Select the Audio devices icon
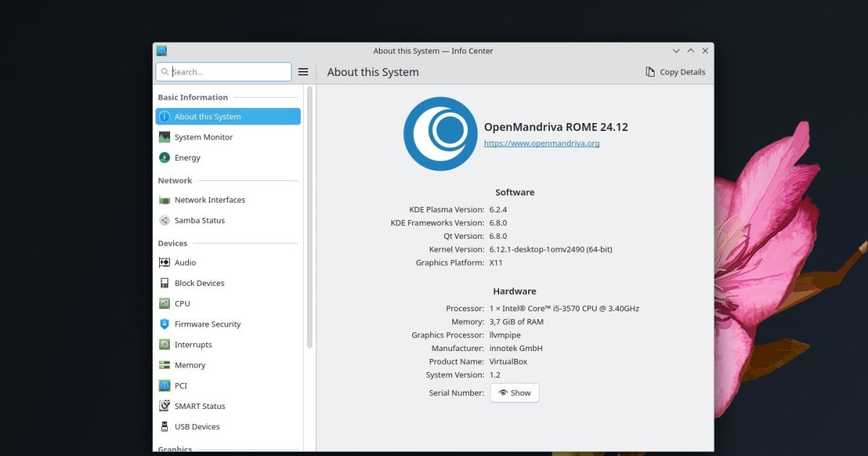This screenshot has height=456, width=868. [166, 262]
